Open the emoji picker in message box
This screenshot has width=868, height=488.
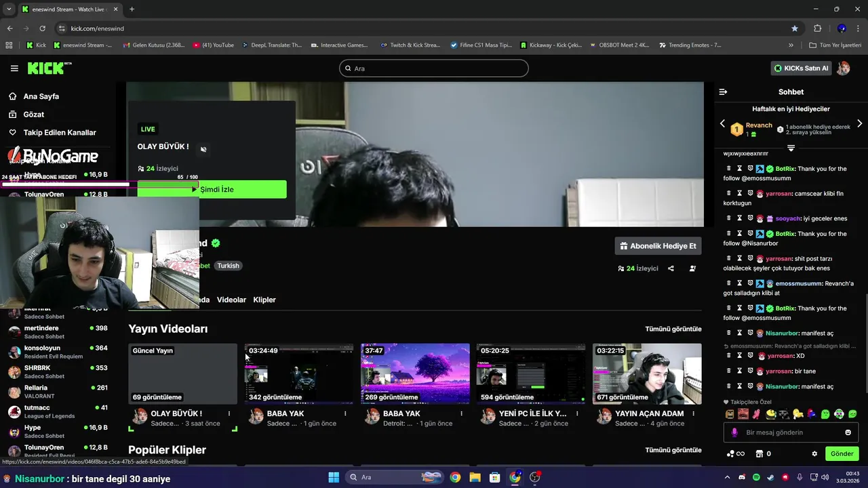[848, 432]
